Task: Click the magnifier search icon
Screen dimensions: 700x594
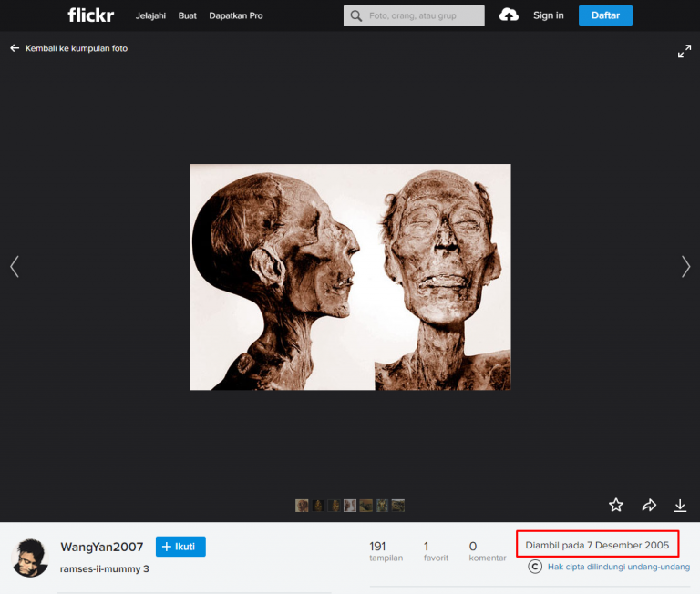Action: tap(355, 16)
